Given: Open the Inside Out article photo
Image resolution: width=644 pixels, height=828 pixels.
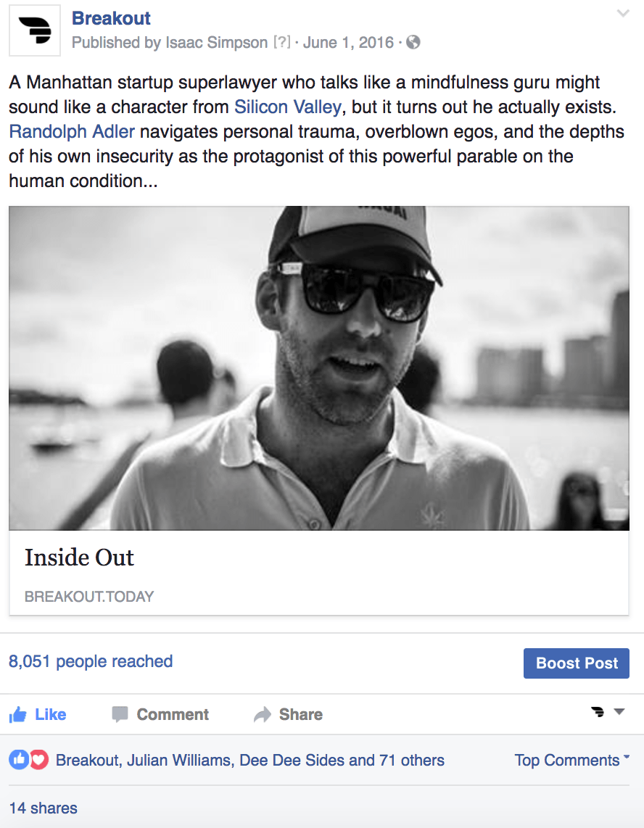Looking at the screenshot, I should pos(319,368).
